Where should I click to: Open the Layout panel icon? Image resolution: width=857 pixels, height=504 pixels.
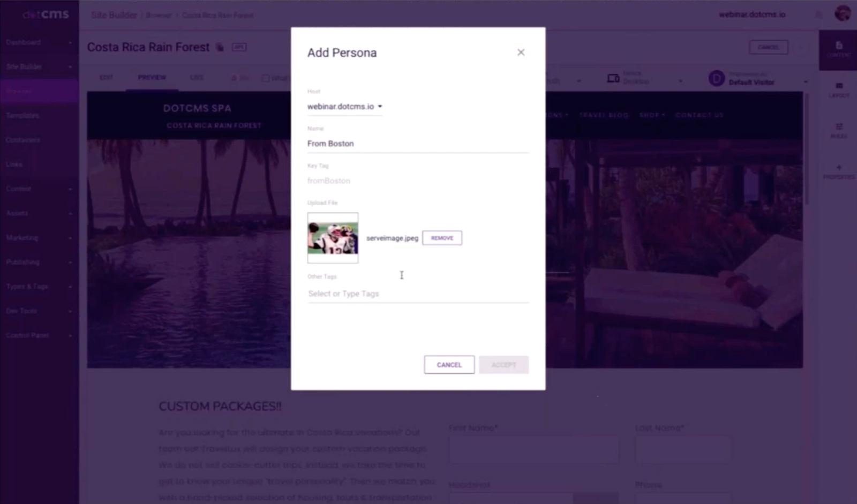[839, 90]
